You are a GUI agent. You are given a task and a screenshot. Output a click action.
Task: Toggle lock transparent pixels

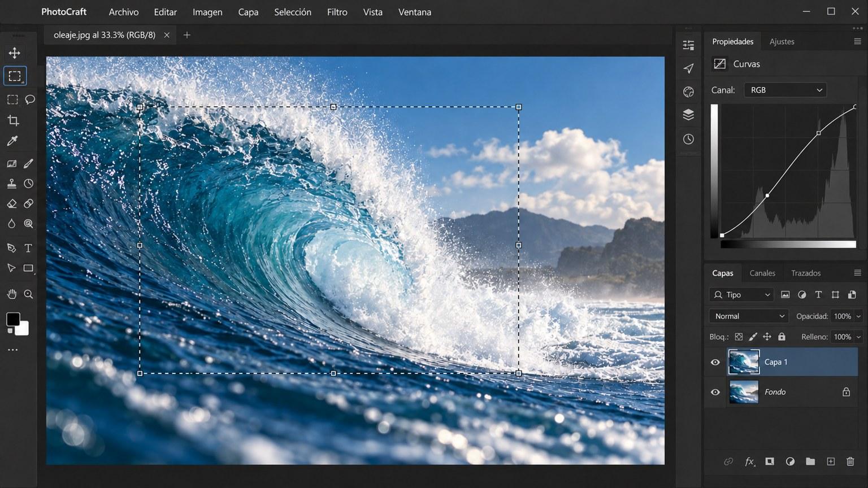739,337
